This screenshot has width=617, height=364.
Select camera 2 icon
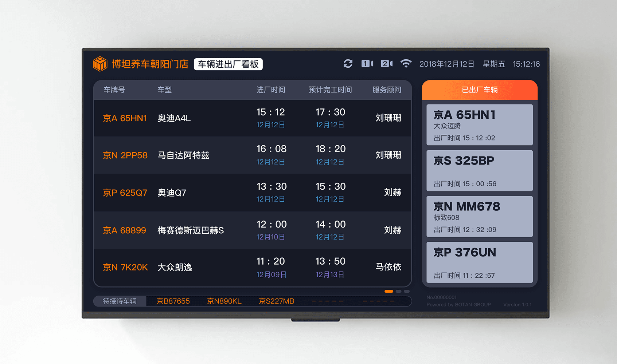click(x=386, y=64)
